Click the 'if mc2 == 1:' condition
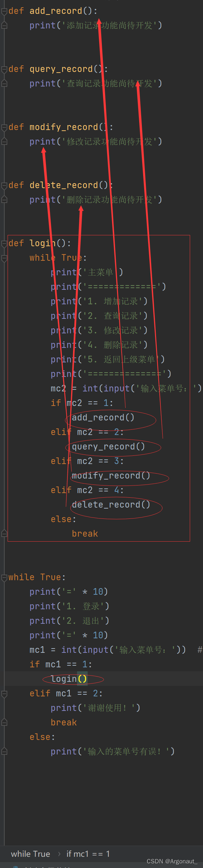This screenshot has width=203, height=868. (82, 403)
